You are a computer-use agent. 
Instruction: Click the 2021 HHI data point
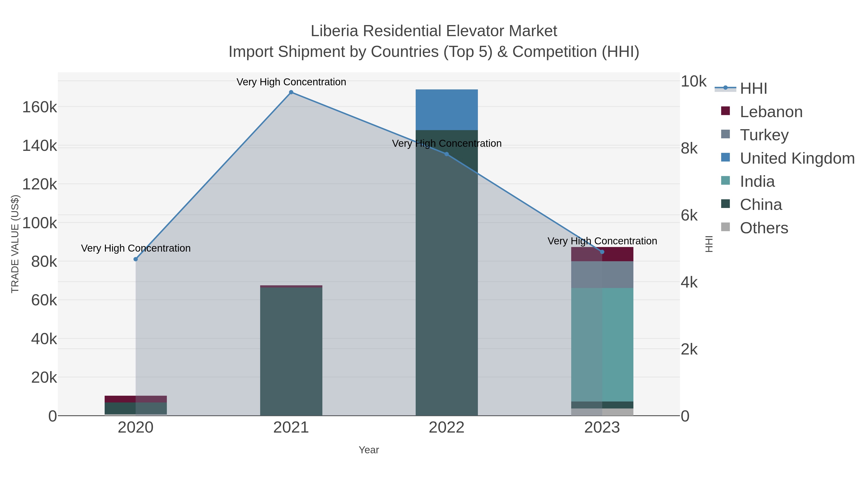(x=291, y=92)
